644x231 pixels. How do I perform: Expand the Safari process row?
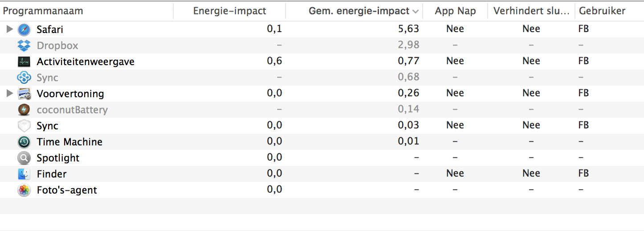(9, 30)
